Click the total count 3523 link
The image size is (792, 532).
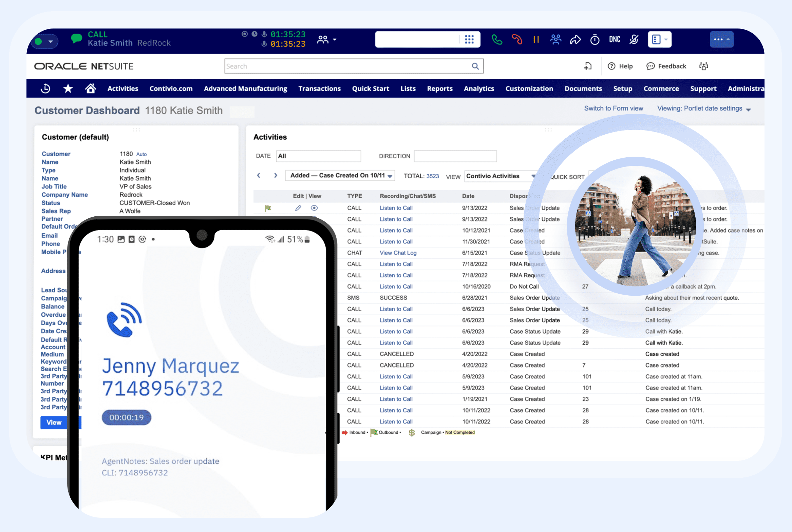433,176
